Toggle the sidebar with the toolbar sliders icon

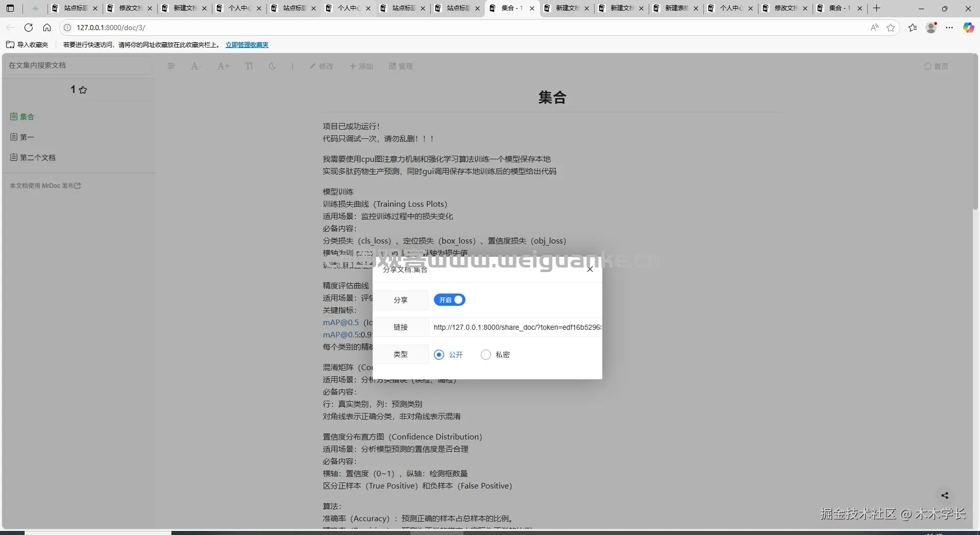(x=171, y=66)
